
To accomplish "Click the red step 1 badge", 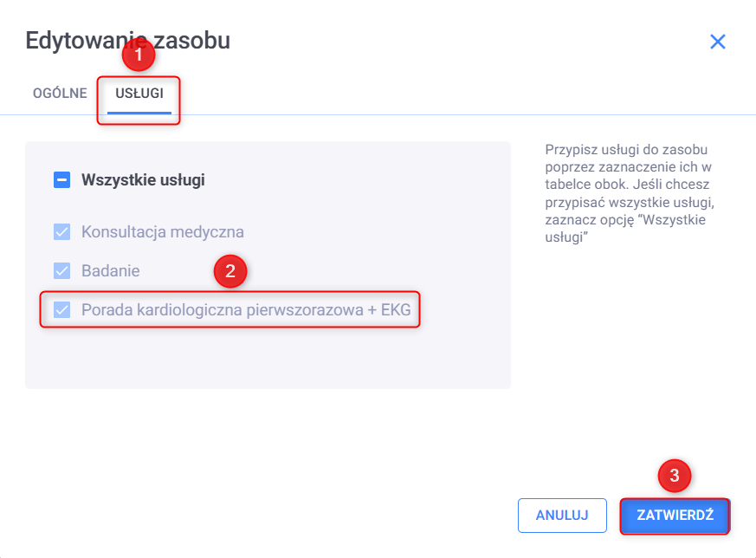I will pyautogui.click(x=138, y=55).
